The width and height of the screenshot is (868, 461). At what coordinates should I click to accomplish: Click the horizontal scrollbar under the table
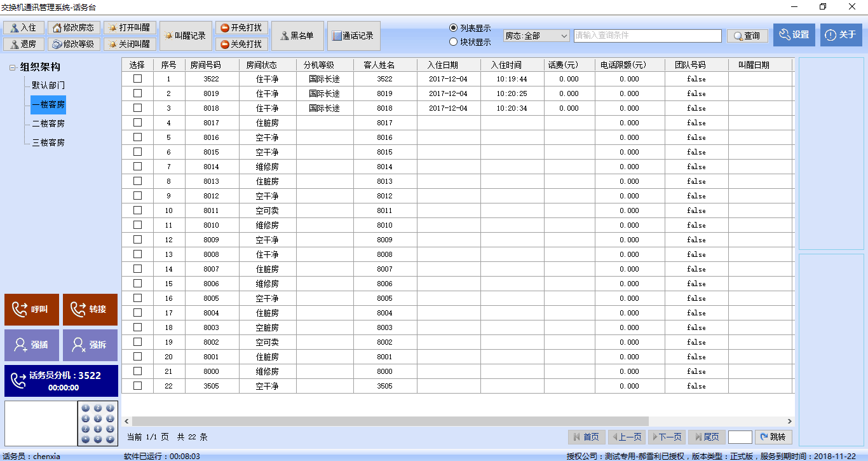pos(390,421)
